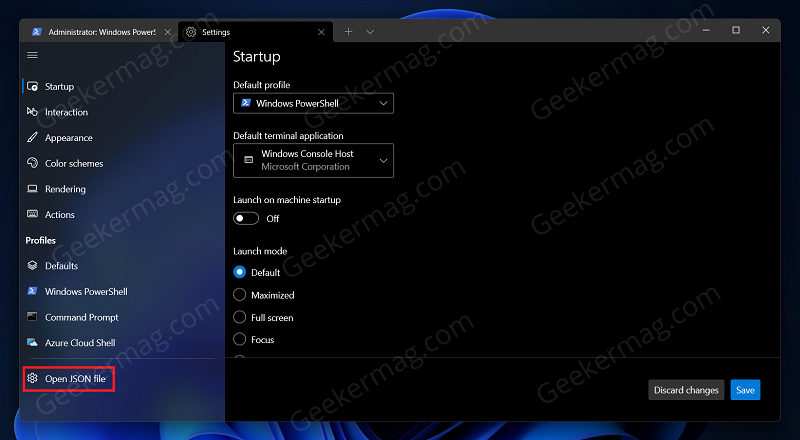
Task: Open the hamburger navigation menu
Action: (32, 55)
